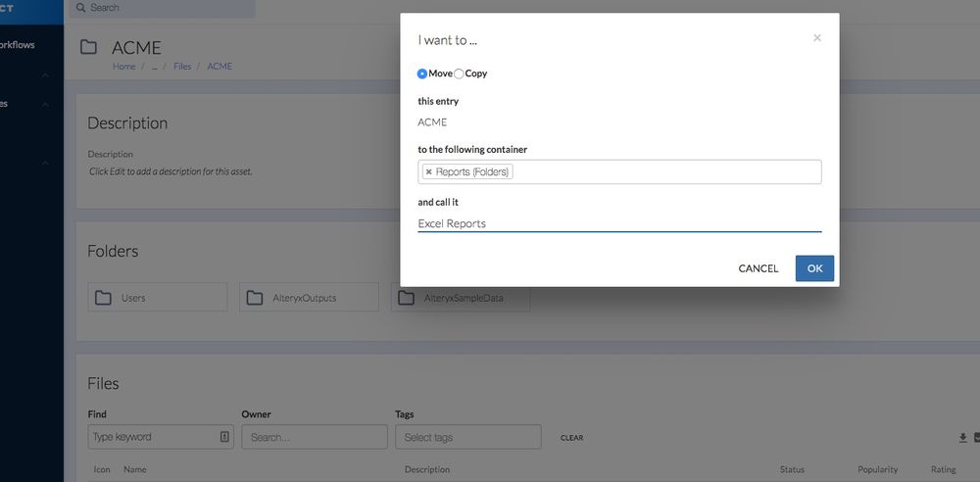Close the dialog with the X icon
The image size is (980, 482).
(x=817, y=38)
